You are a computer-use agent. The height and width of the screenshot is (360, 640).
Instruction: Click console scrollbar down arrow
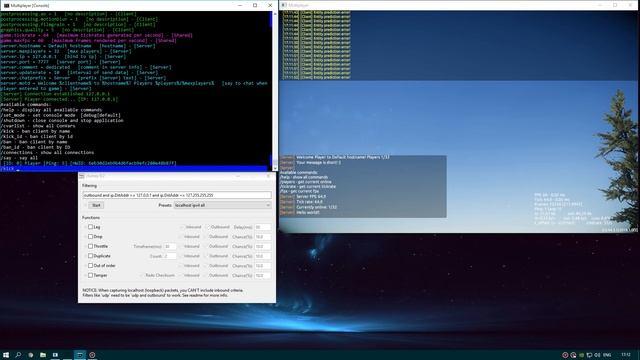pyautogui.click(x=275, y=168)
